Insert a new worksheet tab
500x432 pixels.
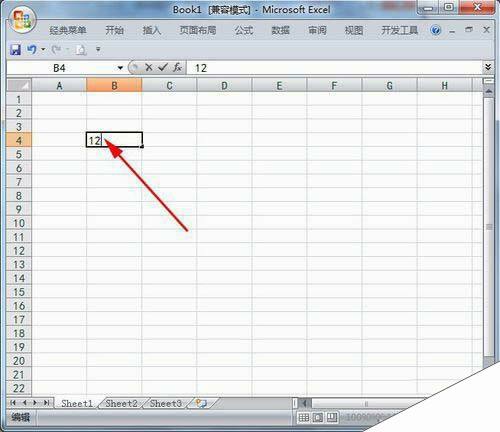point(201,403)
